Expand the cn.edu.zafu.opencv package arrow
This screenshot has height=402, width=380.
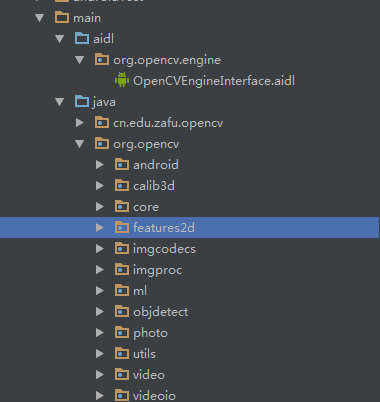point(80,123)
